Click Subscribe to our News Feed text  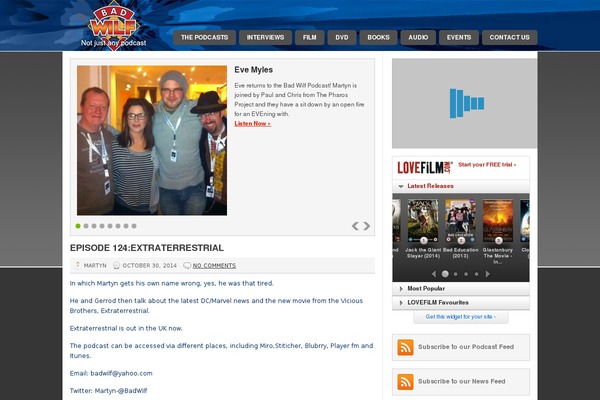click(x=461, y=381)
